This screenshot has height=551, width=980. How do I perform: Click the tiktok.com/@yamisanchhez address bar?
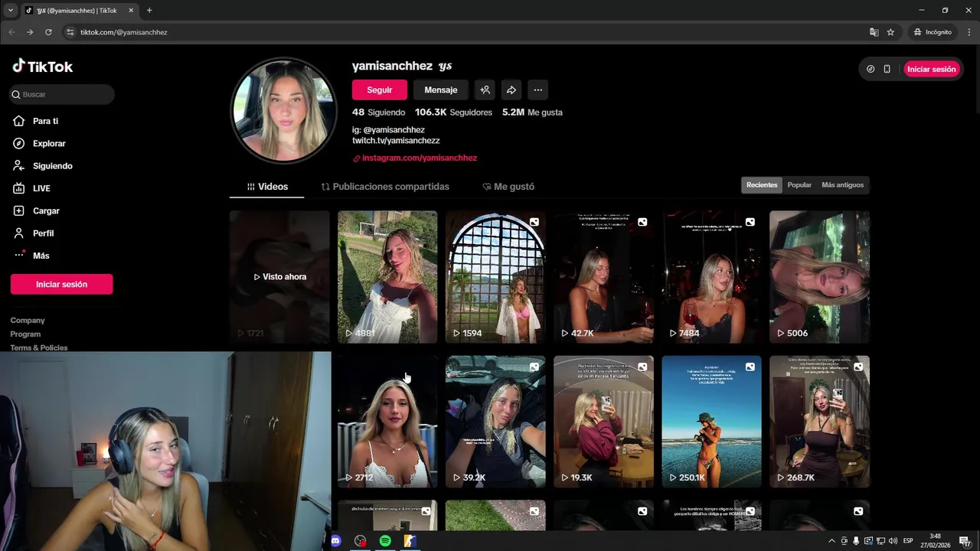point(124,32)
